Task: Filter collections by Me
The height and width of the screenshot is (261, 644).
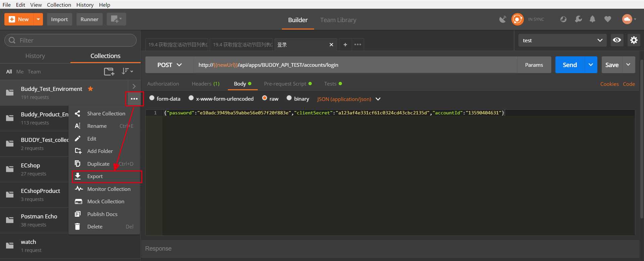Action: [20, 72]
